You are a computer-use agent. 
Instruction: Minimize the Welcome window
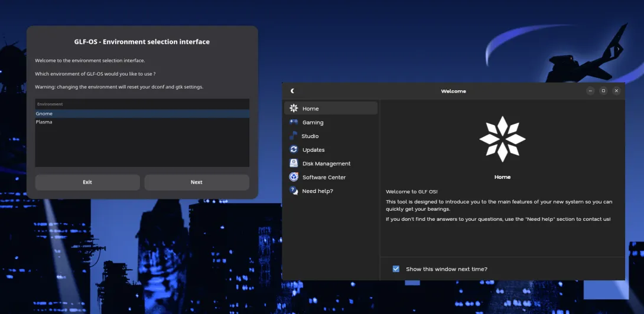click(x=590, y=91)
